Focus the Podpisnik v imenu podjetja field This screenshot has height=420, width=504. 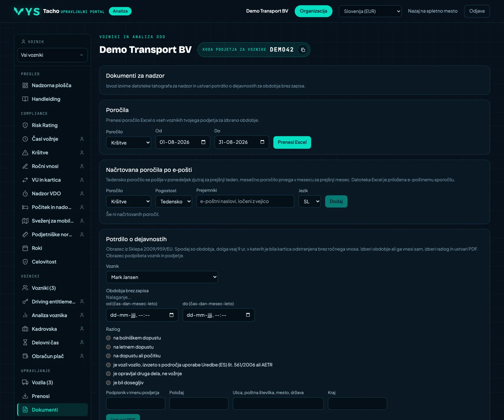135,404
